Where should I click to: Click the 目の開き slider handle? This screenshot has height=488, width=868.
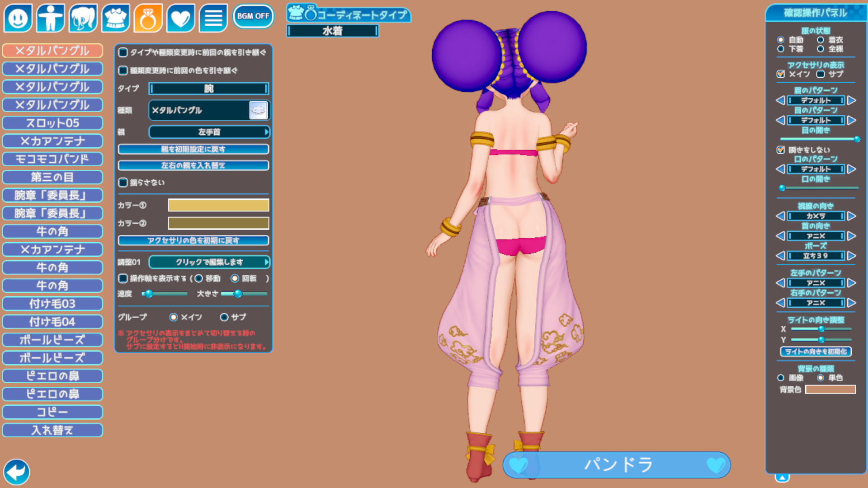pos(857,139)
